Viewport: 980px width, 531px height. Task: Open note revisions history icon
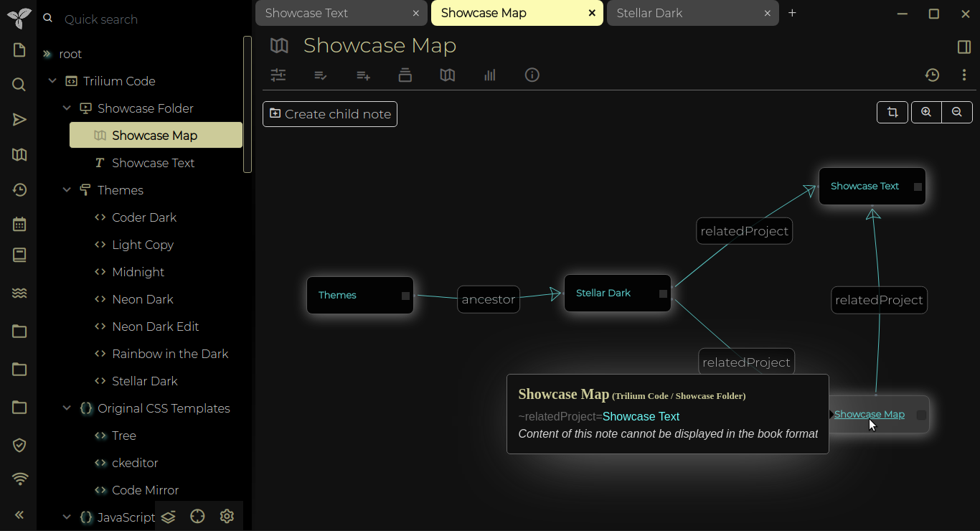(932, 75)
